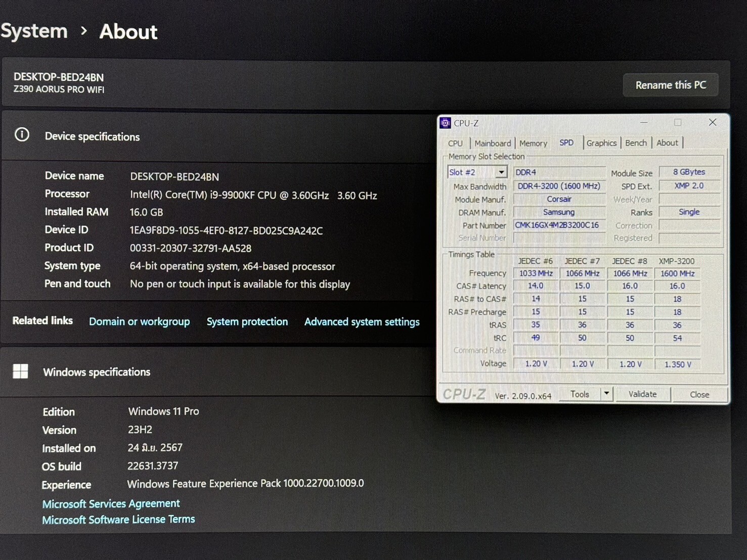Image resolution: width=747 pixels, height=560 pixels.
Task: Select the SPD tab in CPU-Z
Action: coord(566,143)
